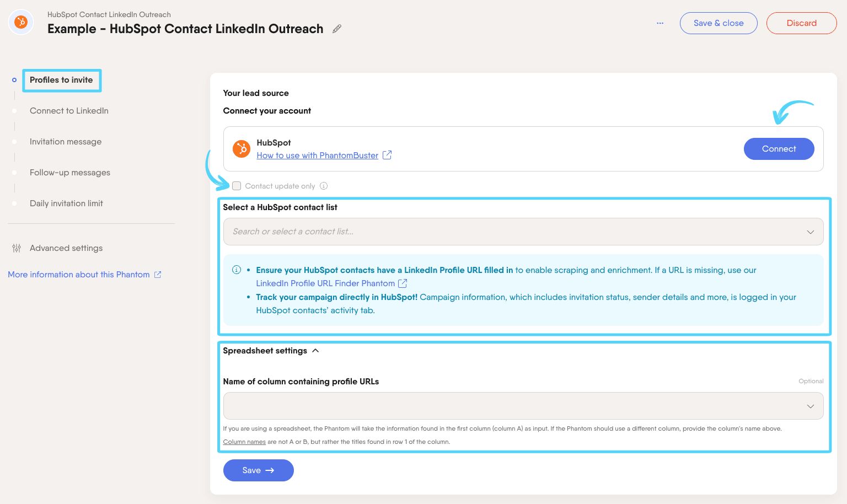Open the HubSpot contact list dropdown
The width and height of the screenshot is (847, 504).
coord(523,232)
